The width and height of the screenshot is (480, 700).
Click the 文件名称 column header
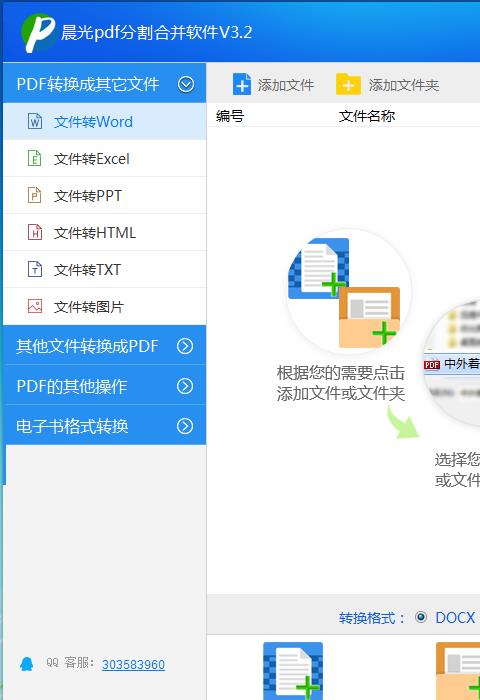pyautogui.click(x=367, y=116)
